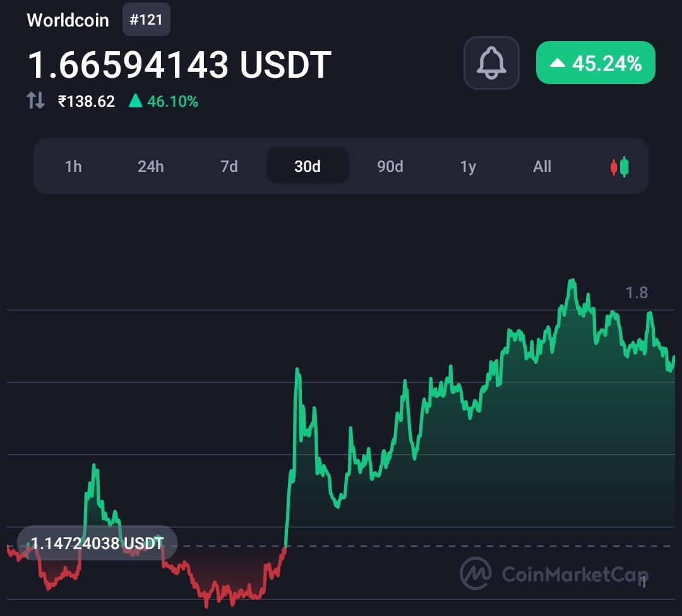Tap the ₹138.62 rupee price
The height and width of the screenshot is (616, 682).
coord(87,101)
